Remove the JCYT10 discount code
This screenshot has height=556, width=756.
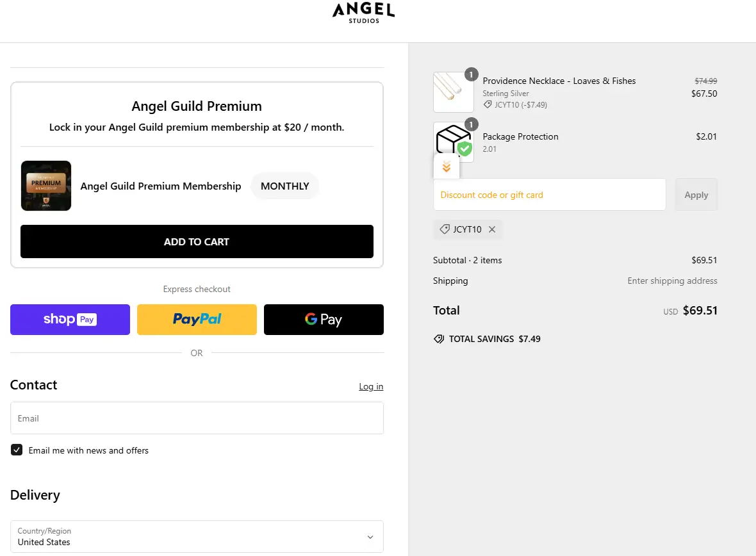[491, 229]
